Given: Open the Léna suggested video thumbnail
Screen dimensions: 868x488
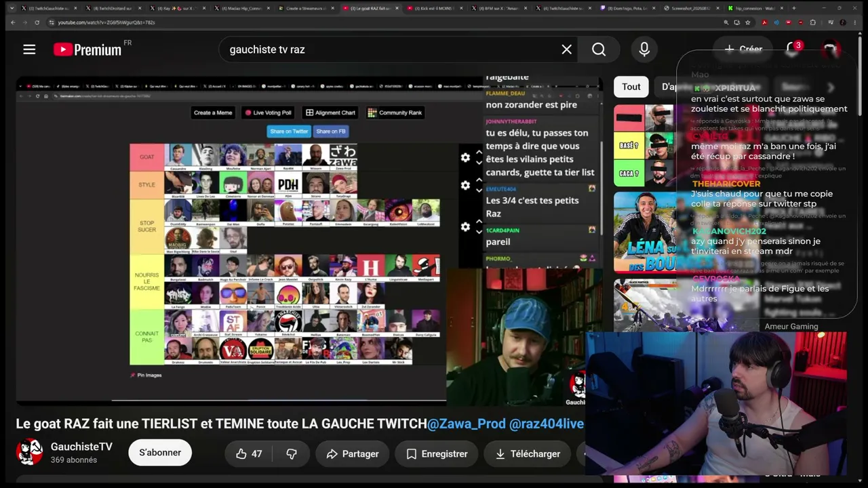Looking at the screenshot, I should 645,232.
